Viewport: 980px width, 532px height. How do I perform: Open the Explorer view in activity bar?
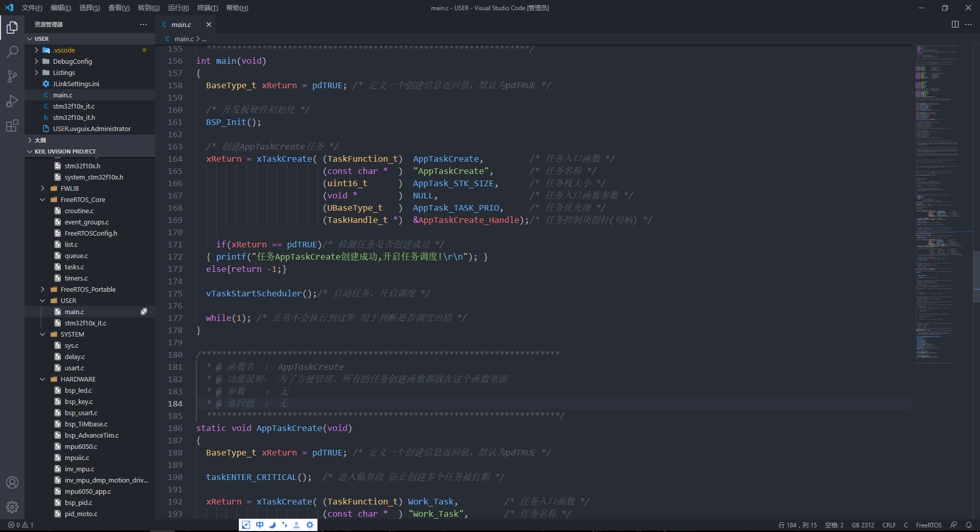(12, 27)
